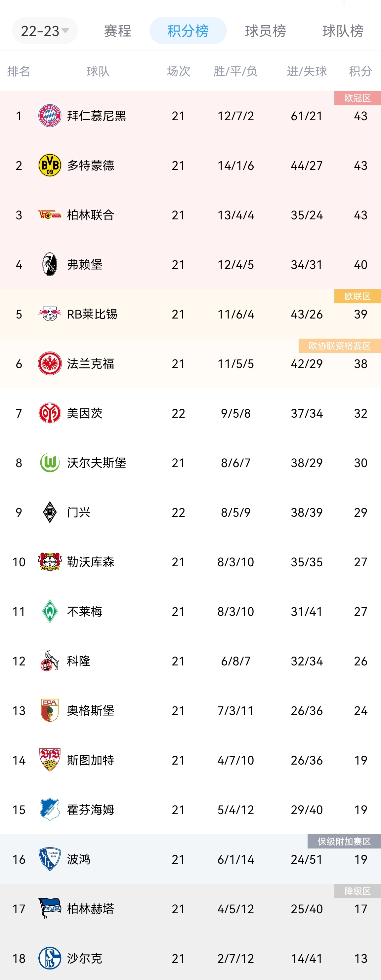
Task: Tap the Eintracht Frankfurt eagle crest
Action: 50,363
